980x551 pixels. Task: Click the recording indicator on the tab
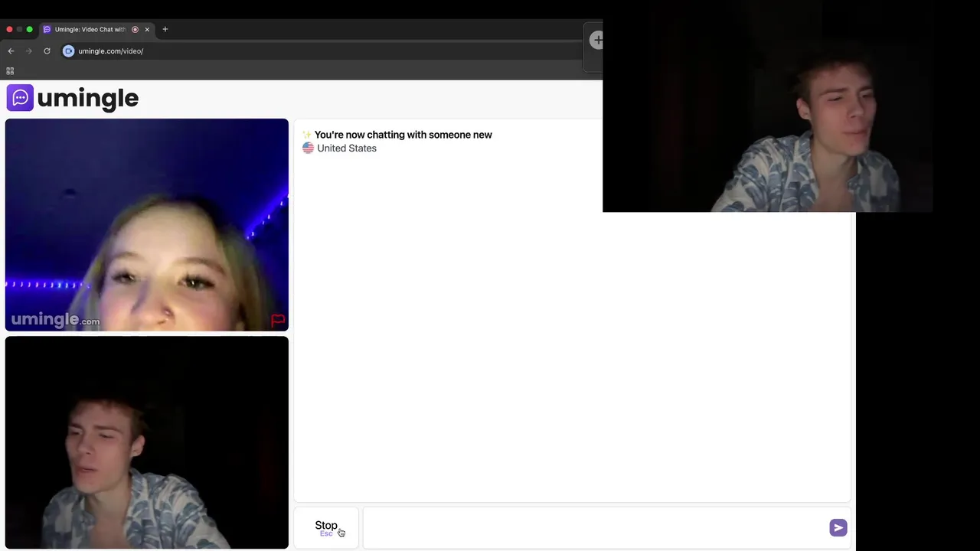(x=135, y=29)
